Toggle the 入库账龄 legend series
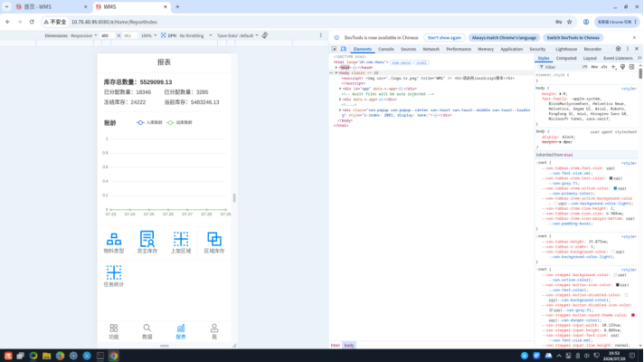644x362 pixels. 149,122
